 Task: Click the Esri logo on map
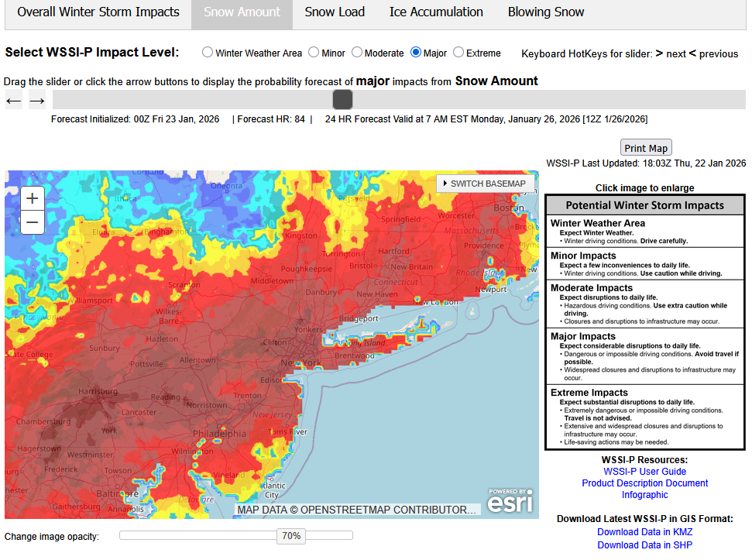coord(510,501)
